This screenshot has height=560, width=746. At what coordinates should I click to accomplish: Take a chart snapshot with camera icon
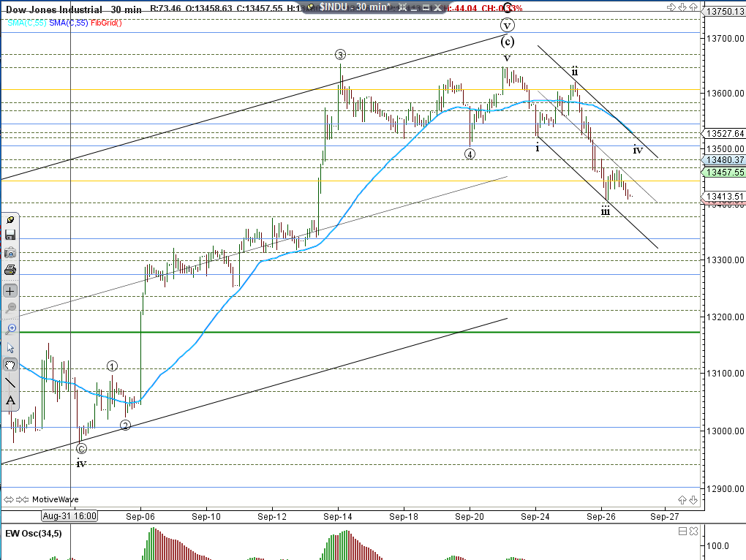(x=10, y=252)
